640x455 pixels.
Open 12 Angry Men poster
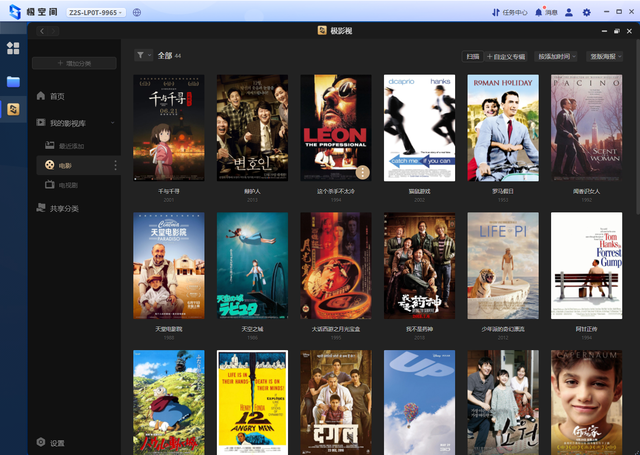252,402
